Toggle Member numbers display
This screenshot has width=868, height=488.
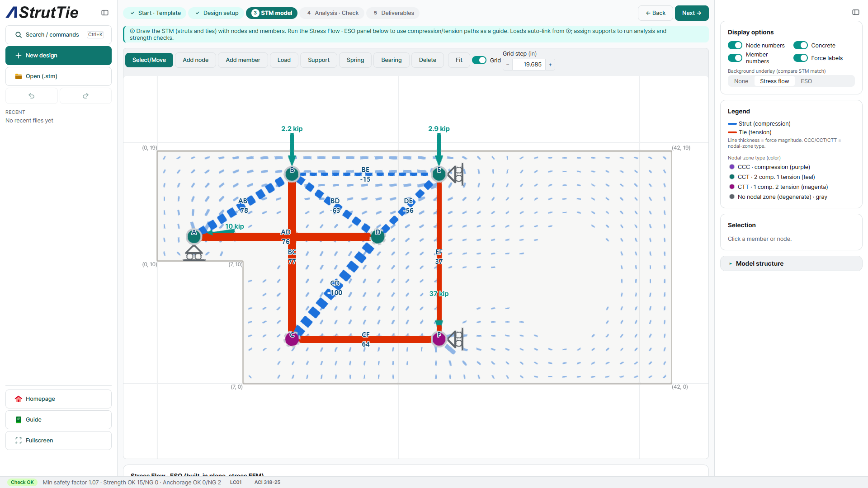pos(735,58)
